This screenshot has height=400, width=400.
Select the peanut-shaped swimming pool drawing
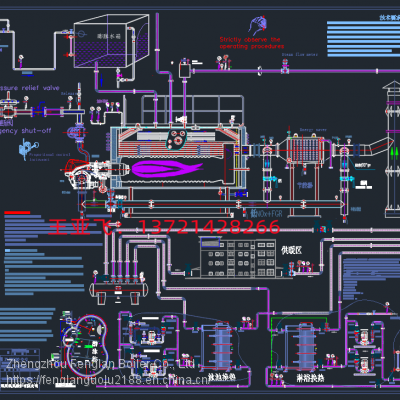pyautogui.click(x=86, y=347)
